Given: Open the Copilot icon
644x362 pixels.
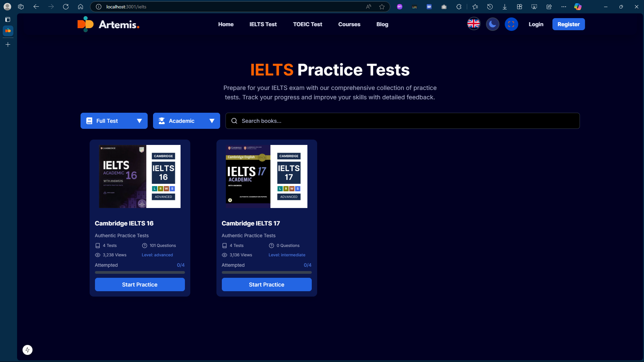Looking at the screenshot, I should [x=578, y=7].
